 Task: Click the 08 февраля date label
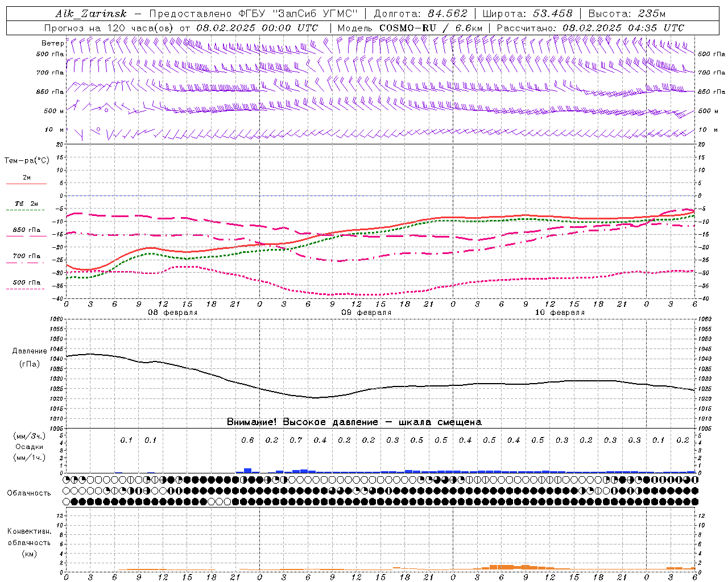tap(172, 313)
